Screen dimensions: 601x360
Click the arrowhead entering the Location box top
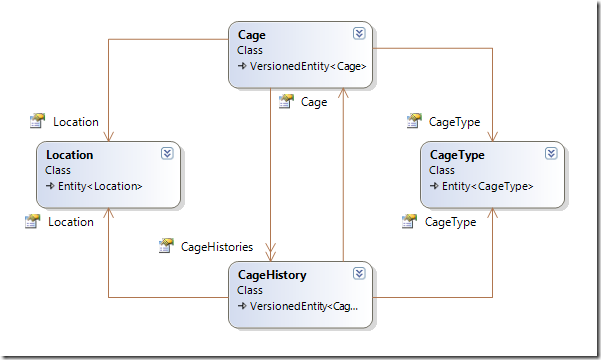tap(108, 136)
